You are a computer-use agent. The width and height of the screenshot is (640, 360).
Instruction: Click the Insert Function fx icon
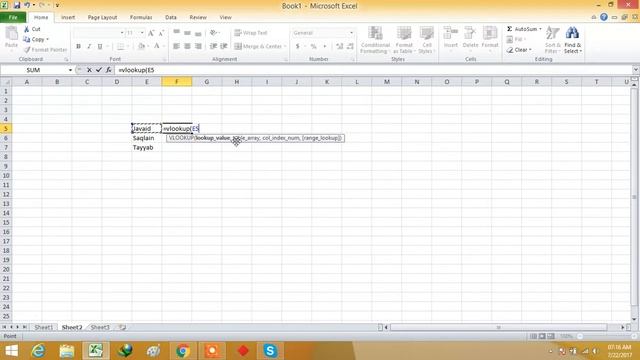click(x=109, y=70)
